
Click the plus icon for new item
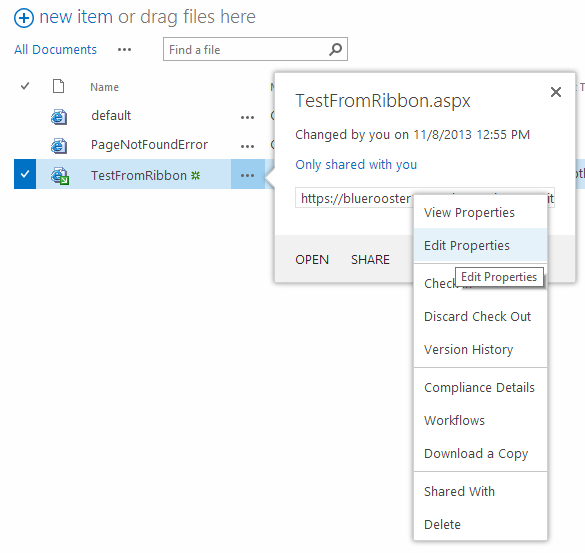(24, 18)
